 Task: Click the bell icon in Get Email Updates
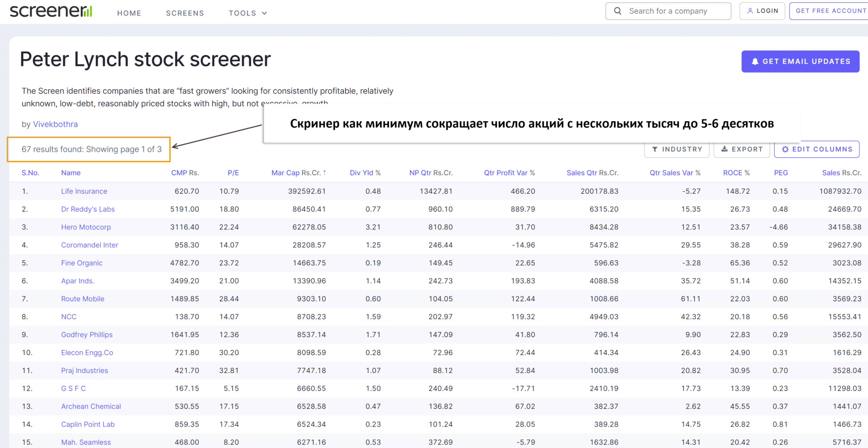point(755,61)
